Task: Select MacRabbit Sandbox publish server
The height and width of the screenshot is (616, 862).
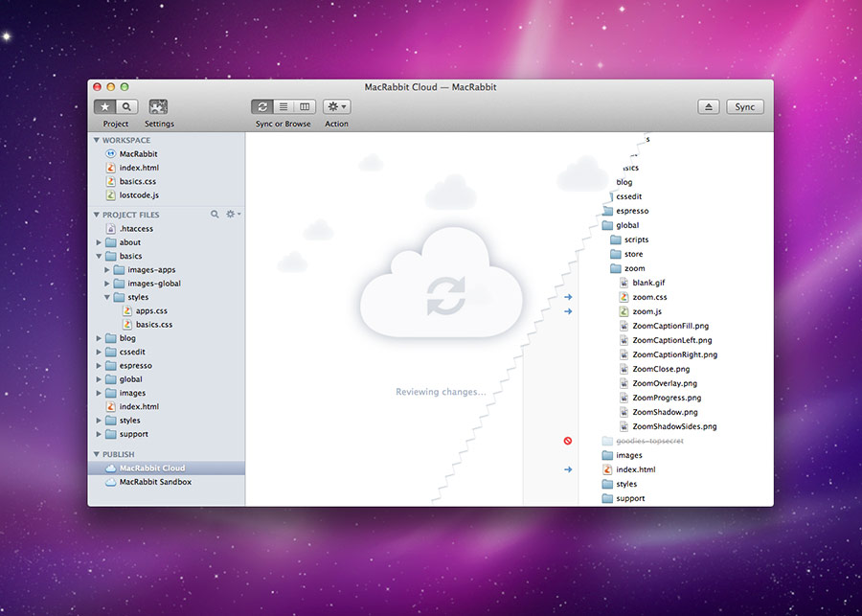Action: (x=166, y=482)
